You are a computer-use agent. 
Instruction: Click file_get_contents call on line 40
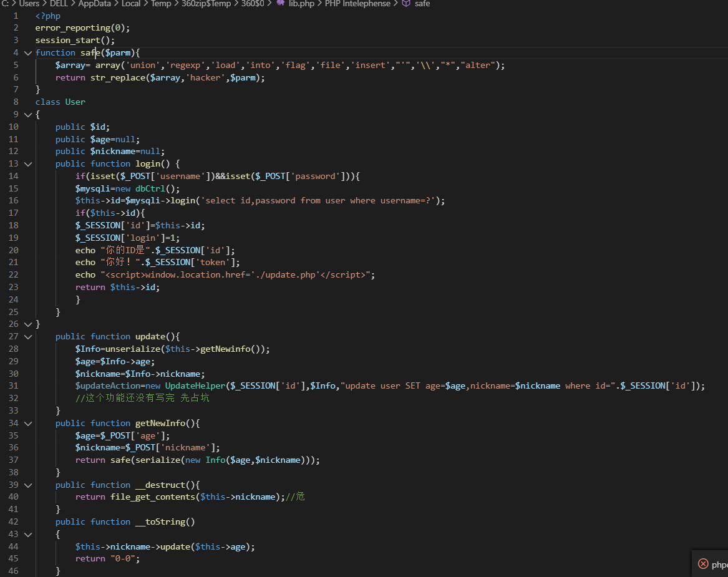(x=152, y=497)
